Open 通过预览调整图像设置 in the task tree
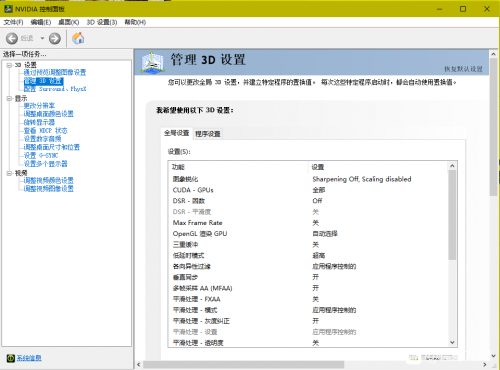This screenshot has height=370, width=500. pos(55,72)
